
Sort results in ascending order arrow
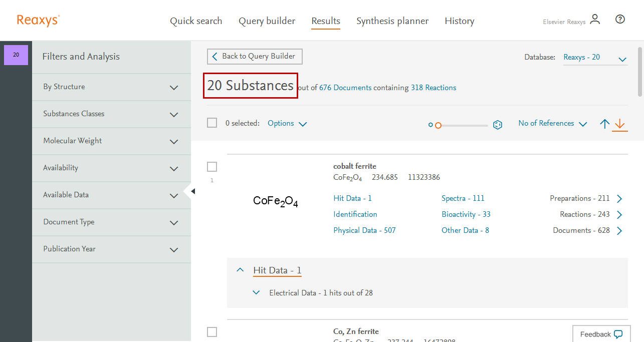tap(605, 124)
